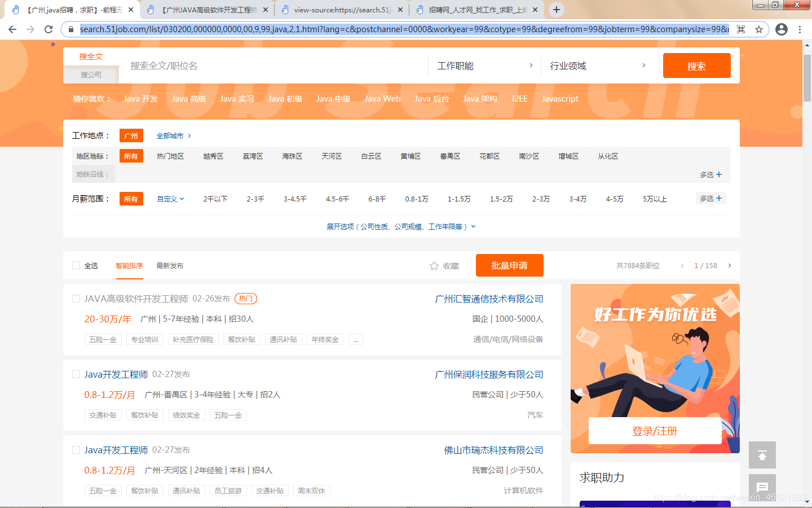
Task: Open the JAVA高级软件开发工程师 job listing
Action: pyautogui.click(x=136, y=299)
